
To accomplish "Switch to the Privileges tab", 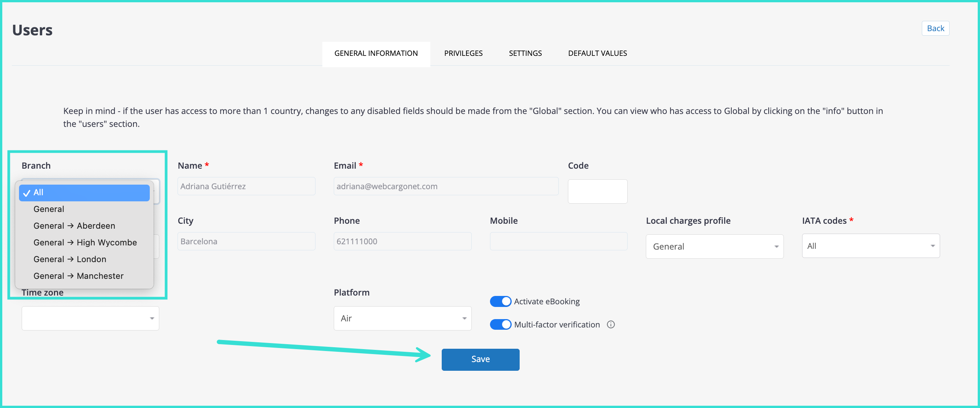I will coord(463,53).
